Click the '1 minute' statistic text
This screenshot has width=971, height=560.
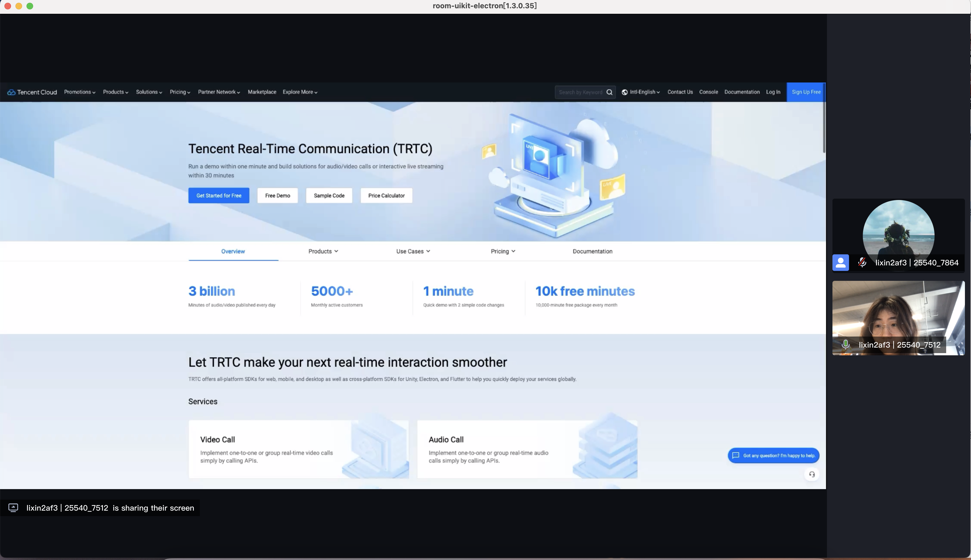click(x=448, y=291)
